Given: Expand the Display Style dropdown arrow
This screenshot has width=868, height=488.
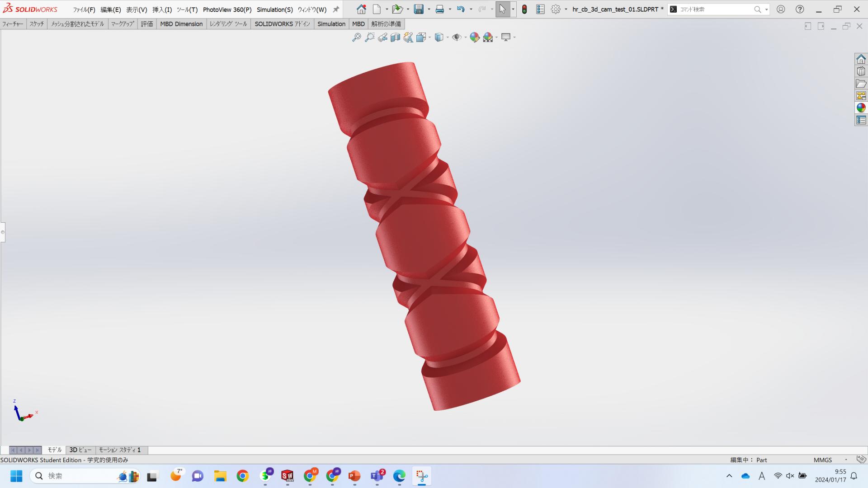Looking at the screenshot, I should (x=448, y=38).
